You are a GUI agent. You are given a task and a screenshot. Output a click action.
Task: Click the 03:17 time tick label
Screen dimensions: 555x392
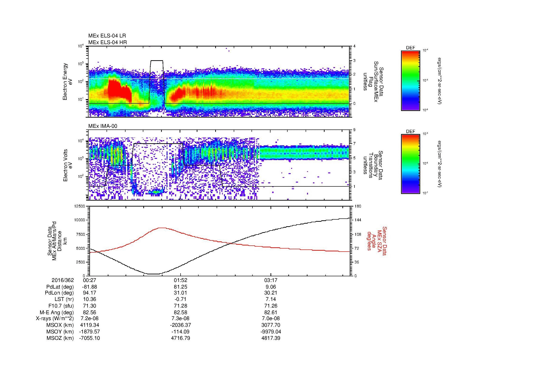271,280
